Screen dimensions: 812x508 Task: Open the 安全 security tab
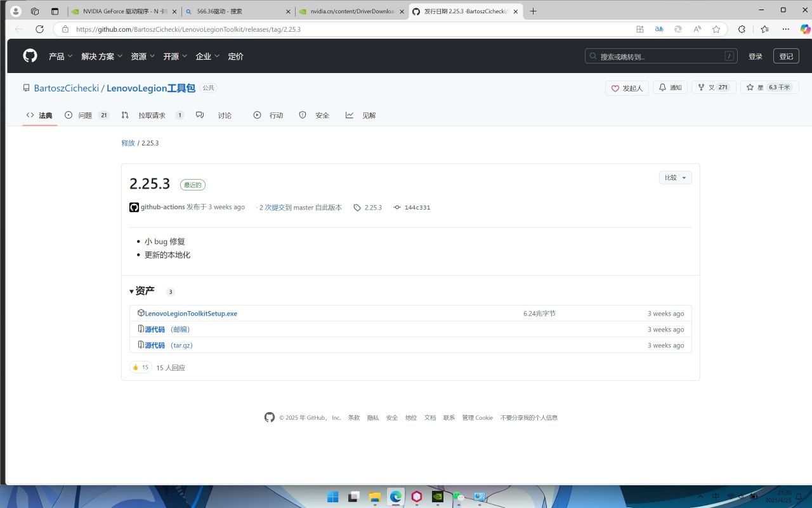314,116
